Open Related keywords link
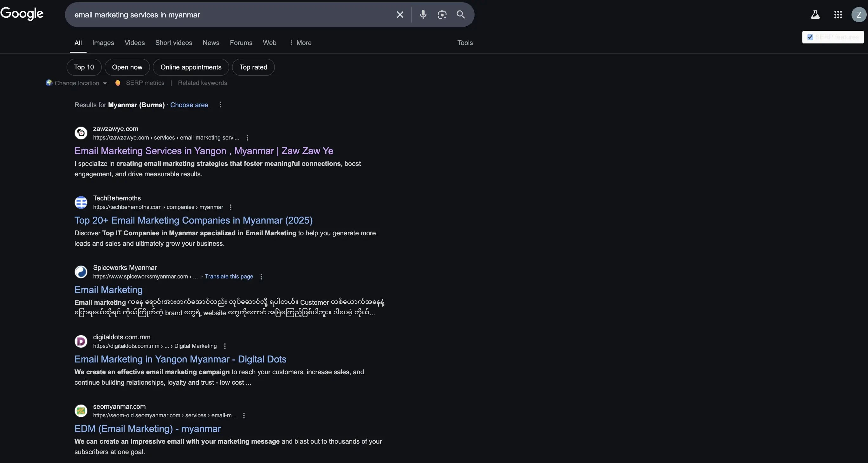The width and height of the screenshot is (868, 463). click(202, 83)
